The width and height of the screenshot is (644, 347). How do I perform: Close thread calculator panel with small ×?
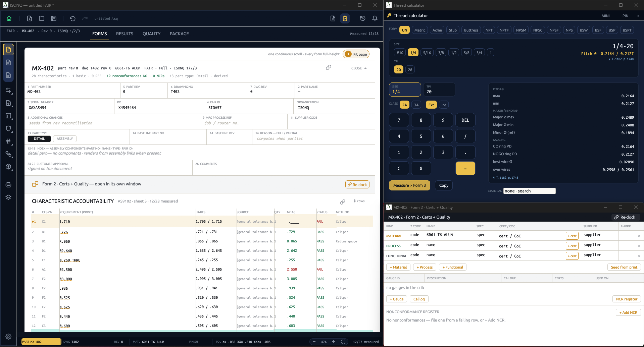click(x=638, y=16)
